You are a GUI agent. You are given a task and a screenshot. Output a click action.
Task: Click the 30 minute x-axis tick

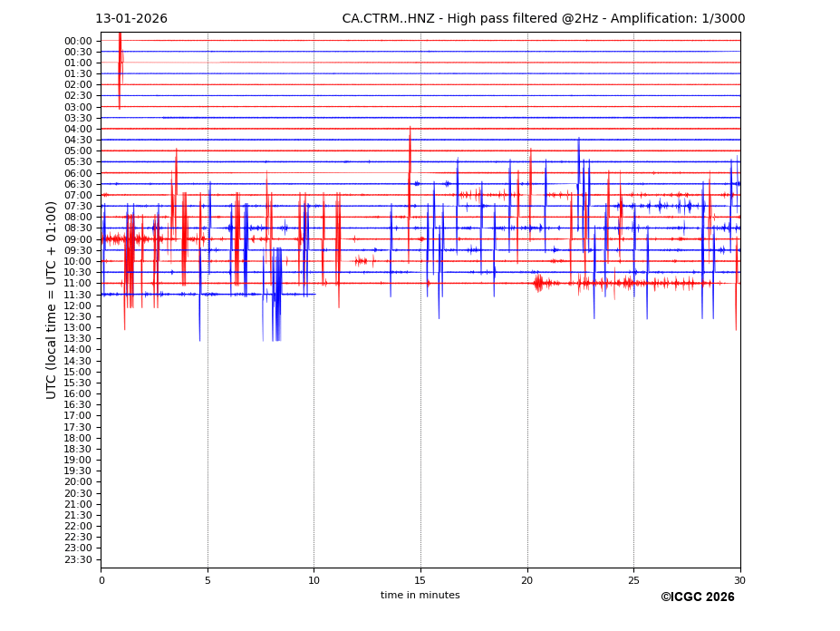[x=739, y=580]
